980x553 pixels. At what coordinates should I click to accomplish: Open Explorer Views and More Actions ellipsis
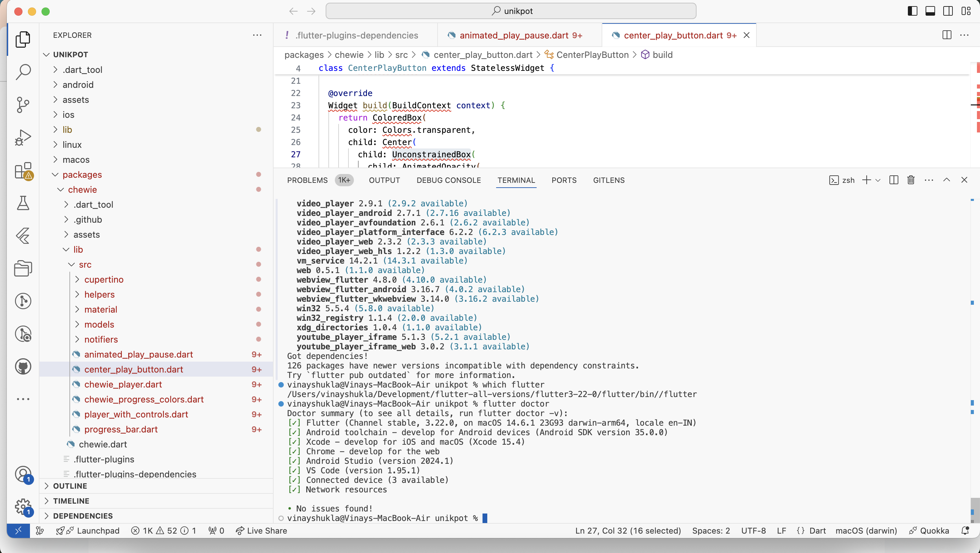click(x=257, y=35)
